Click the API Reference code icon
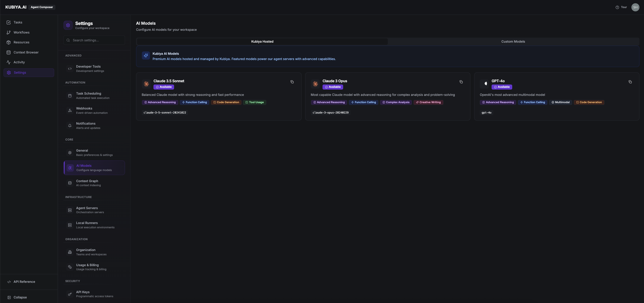Image resolution: width=644 pixels, height=303 pixels. [9, 282]
